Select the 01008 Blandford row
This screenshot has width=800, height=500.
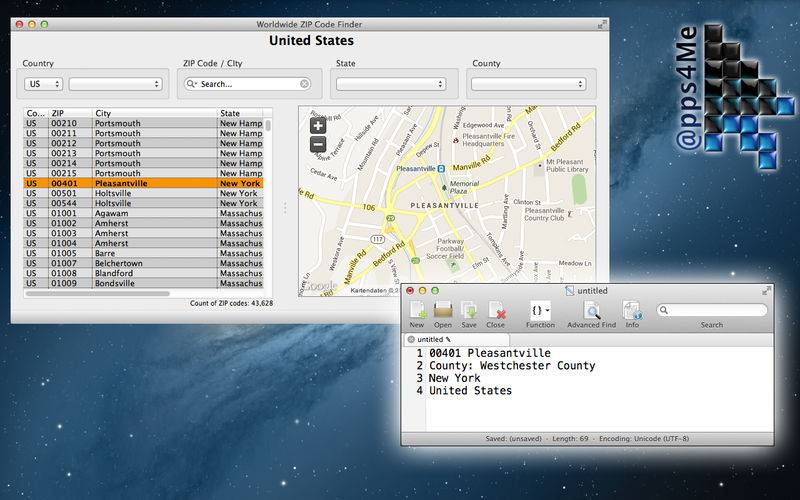pyautogui.click(x=143, y=273)
